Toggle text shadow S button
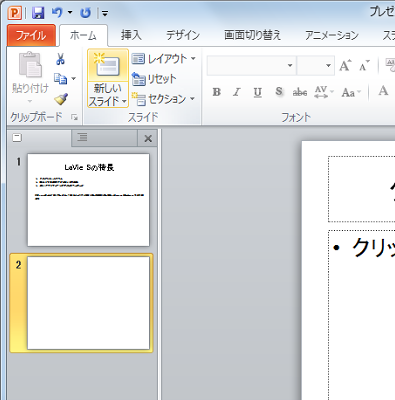The width and height of the screenshot is (395, 400). (279, 92)
